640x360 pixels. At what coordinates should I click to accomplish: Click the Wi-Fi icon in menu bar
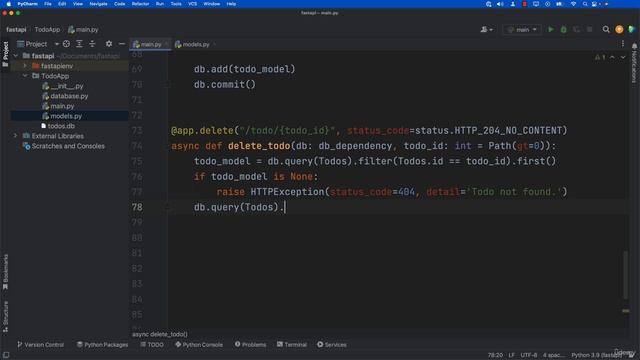pos(573,4)
